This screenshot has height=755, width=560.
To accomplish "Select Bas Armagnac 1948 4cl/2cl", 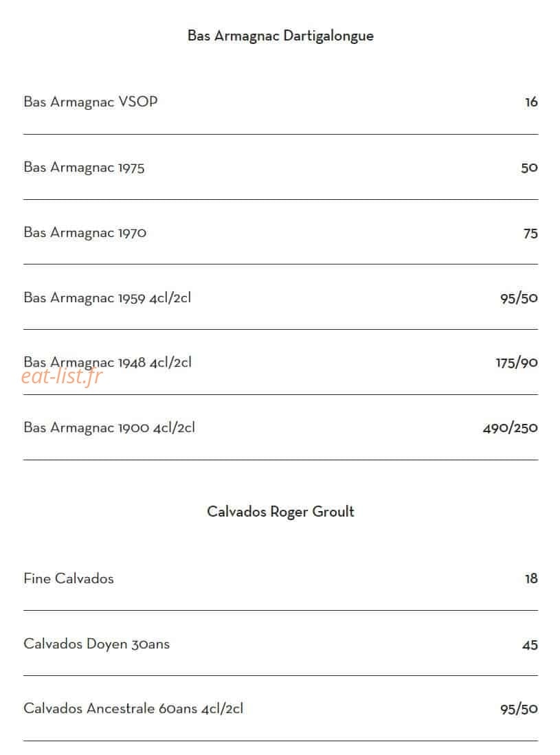I will [107, 363].
